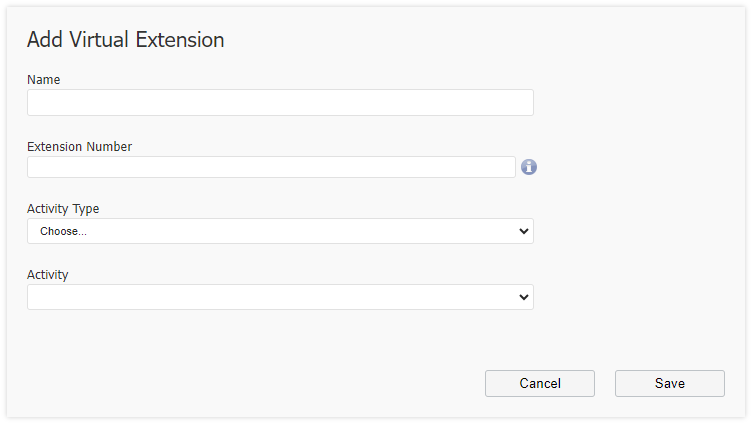Dismiss the dialog using Cancel
Screen dimensions: 754x424
[x=540, y=383]
